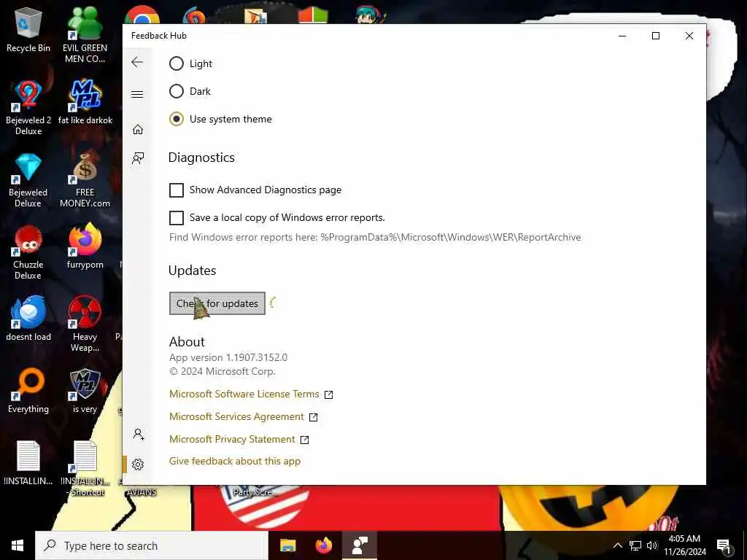Click Feedback Hub taskbar button

point(360,545)
